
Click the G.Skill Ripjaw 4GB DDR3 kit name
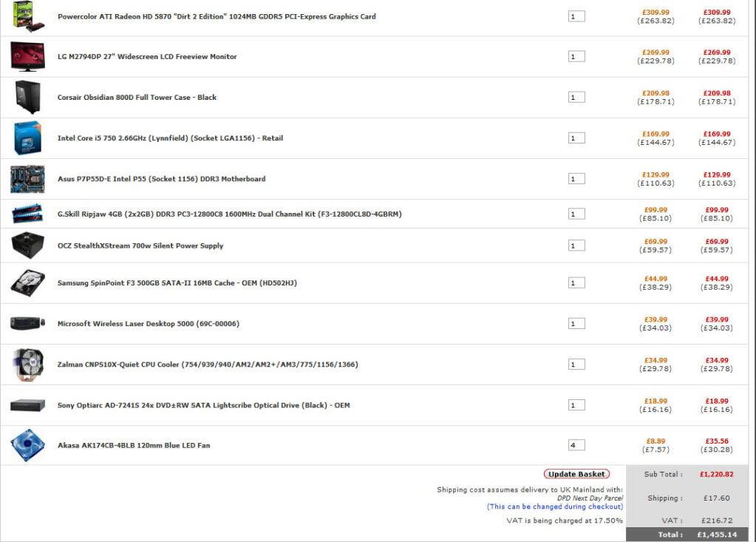(230, 214)
